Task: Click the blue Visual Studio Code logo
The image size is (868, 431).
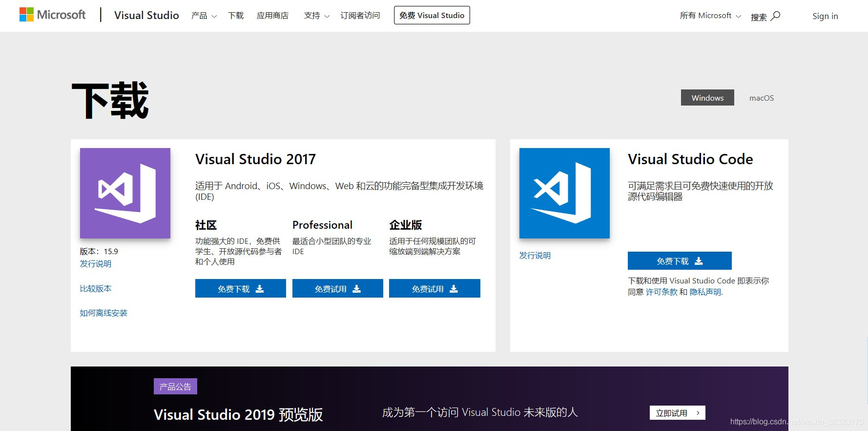Action: tap(564, 193)
